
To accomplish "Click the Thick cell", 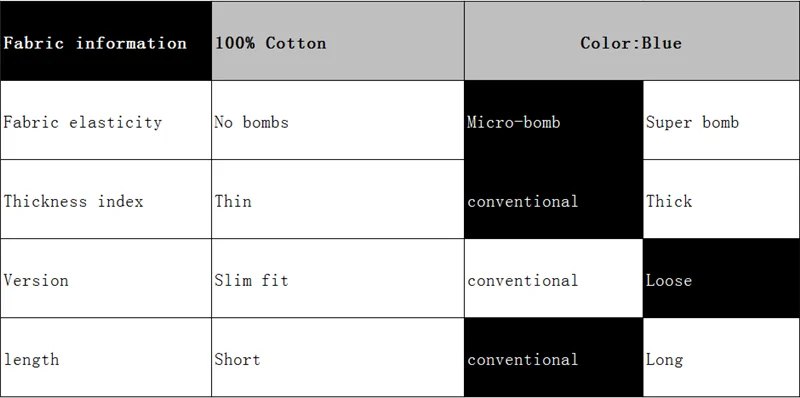I will coord(721,199).
